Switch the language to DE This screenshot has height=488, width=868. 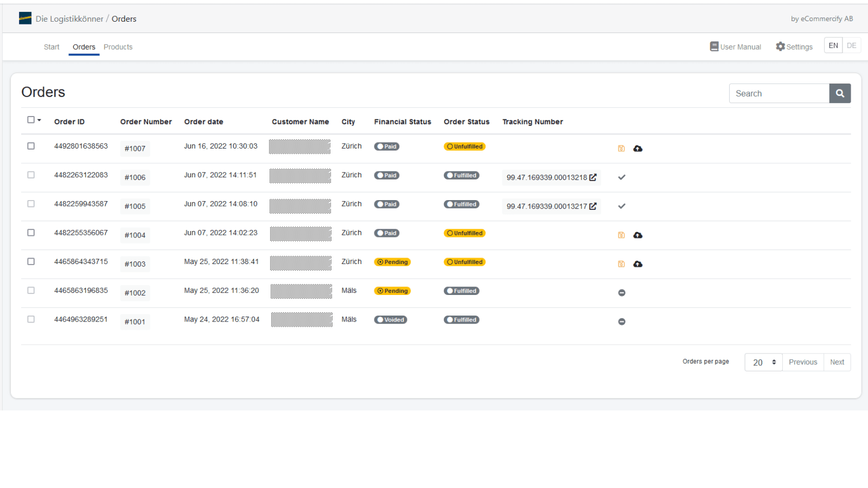[851, 46]
